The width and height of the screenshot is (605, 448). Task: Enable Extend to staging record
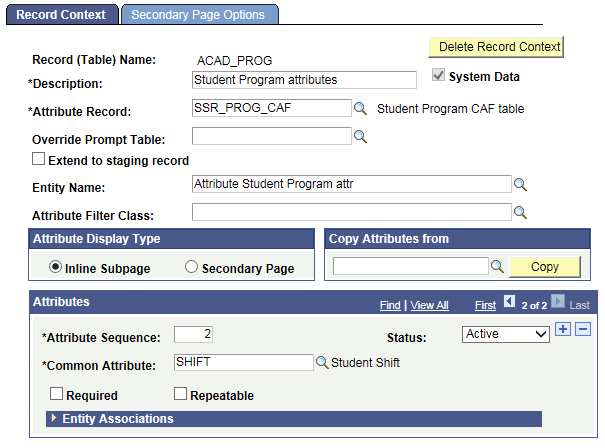click(x=38, y=159)
